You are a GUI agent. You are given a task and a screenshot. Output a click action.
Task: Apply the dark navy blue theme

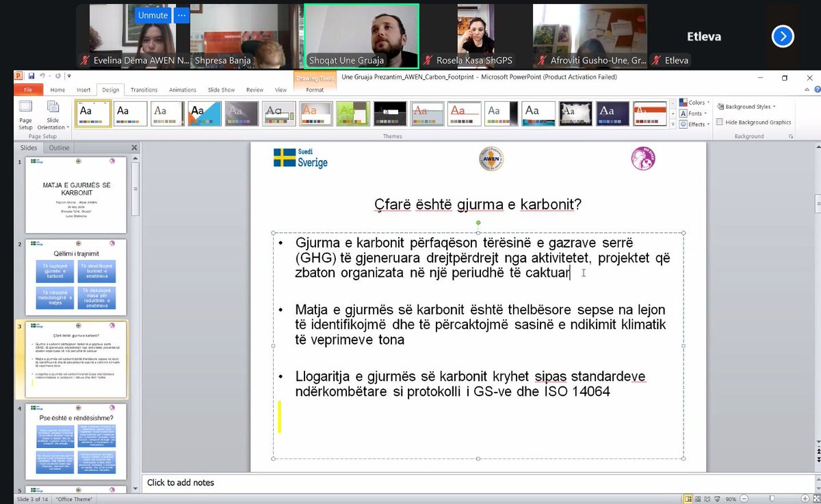(612, 114)
